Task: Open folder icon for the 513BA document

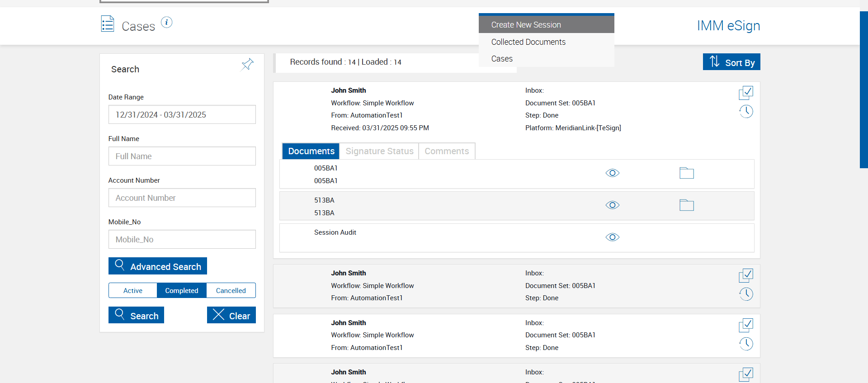Action: 686,205
